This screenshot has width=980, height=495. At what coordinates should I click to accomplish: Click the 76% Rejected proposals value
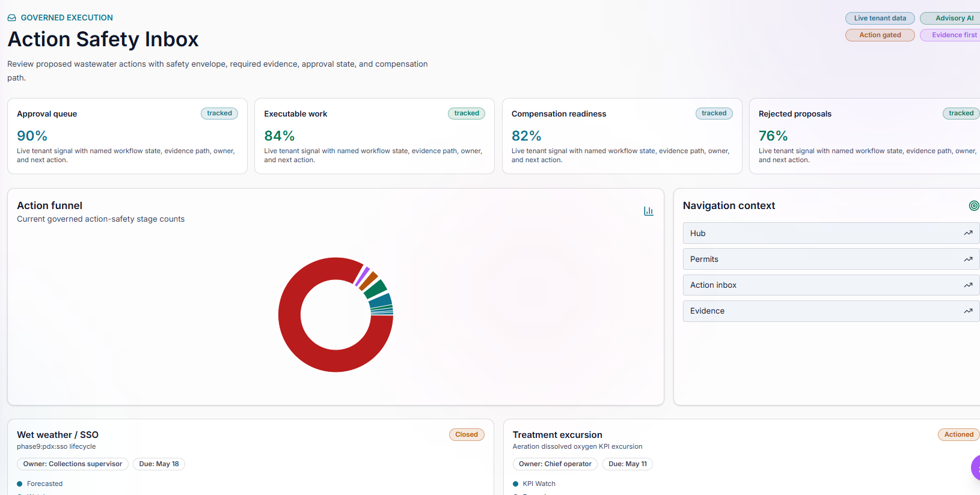point(773,136)
